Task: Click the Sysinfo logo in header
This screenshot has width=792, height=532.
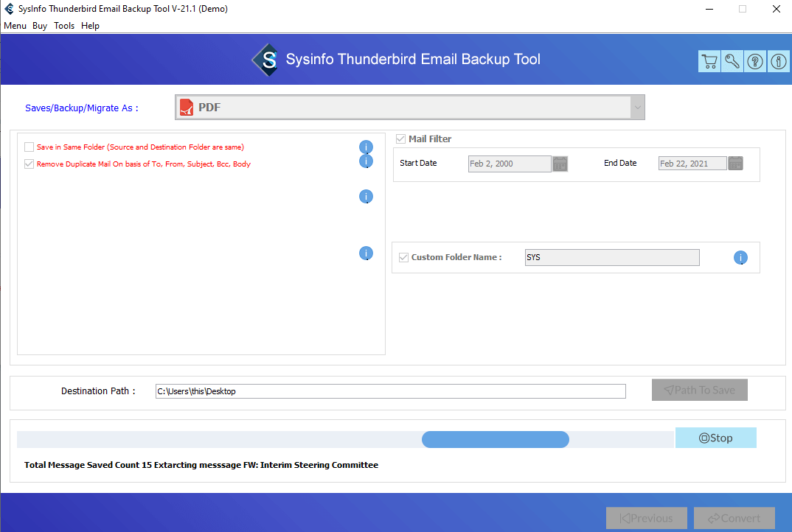Action: point(265,60)
